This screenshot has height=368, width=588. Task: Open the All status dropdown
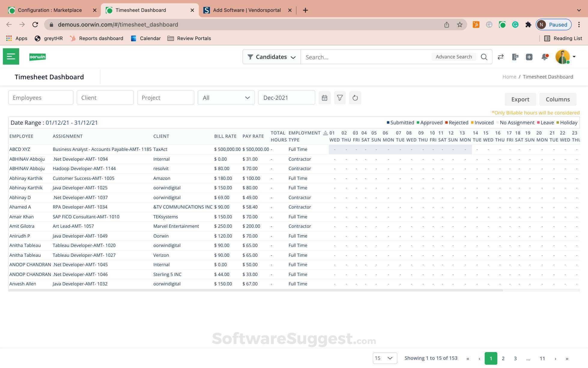coord(226,98)
